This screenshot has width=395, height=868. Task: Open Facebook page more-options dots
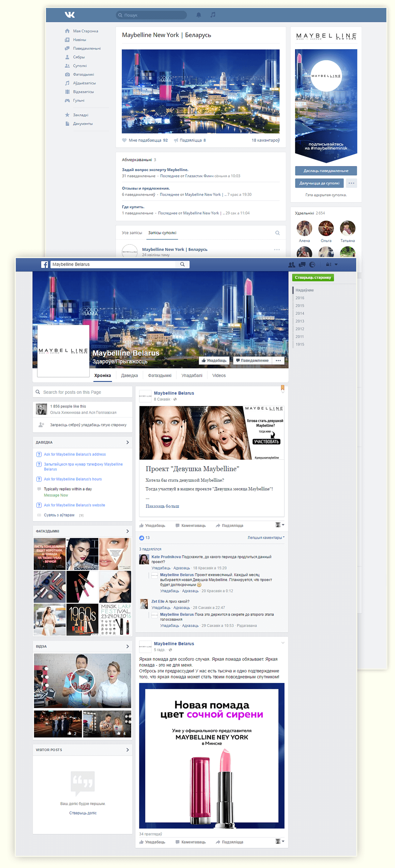[x=278, y=360]
